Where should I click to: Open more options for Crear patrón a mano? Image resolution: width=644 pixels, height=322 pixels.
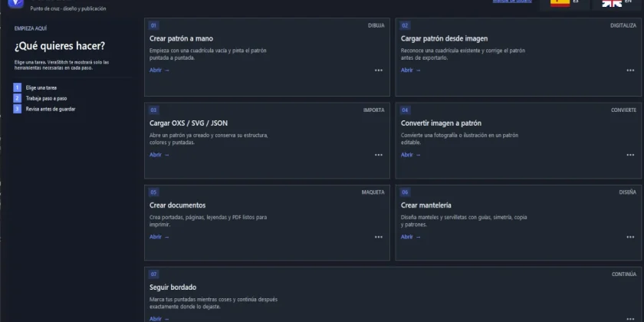tap(379, 71)
